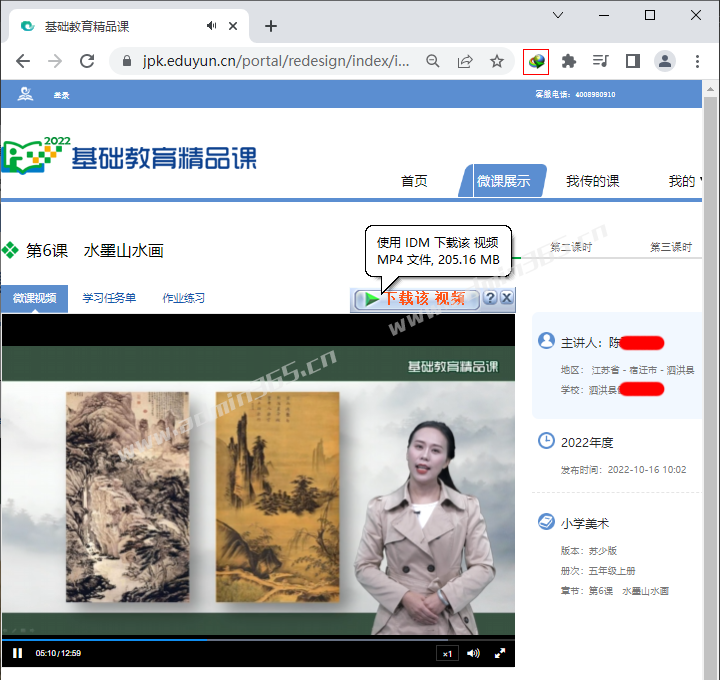This screenshot has height=680, width=720.
Task: Click the 2022年度 heading
Action: point(587,443)
